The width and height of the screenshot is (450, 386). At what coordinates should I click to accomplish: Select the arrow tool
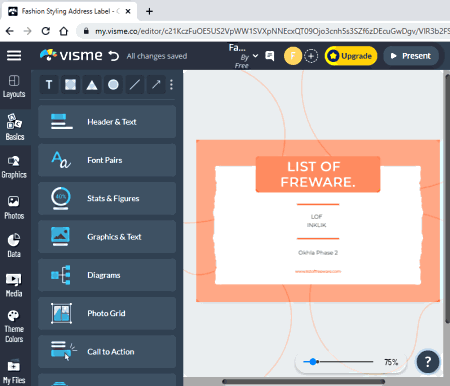(x=156, y=85)
